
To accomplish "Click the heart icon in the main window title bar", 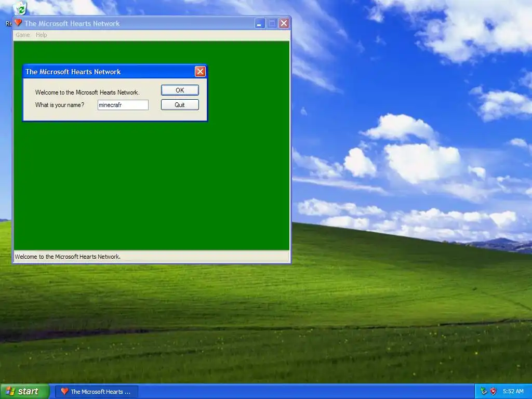I will (18, 23).
